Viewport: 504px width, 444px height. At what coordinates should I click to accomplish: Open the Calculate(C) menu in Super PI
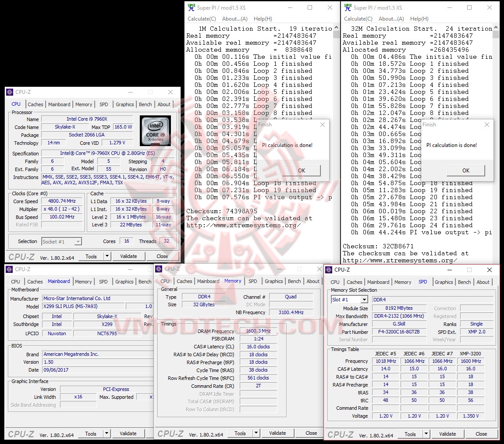click(201, 19)
